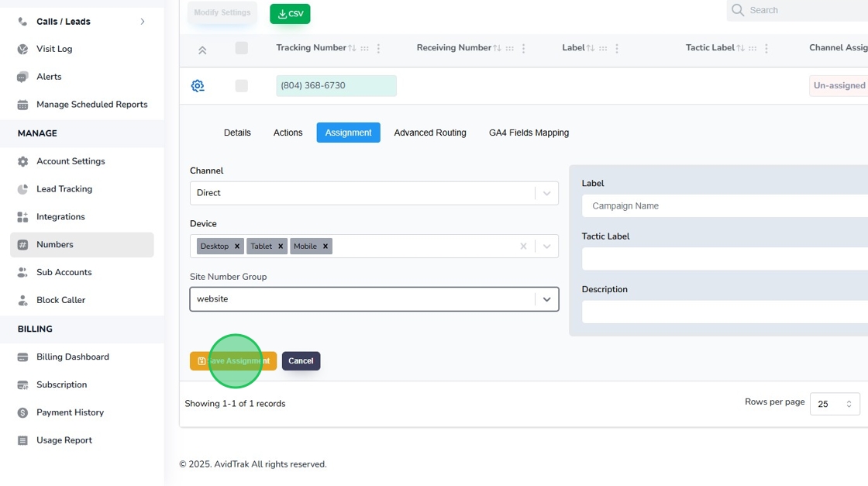The width and height of the screenshot is (868, 486).
Task: Click the Alerts chat bubble icon
Action: [x=22, y=77]
